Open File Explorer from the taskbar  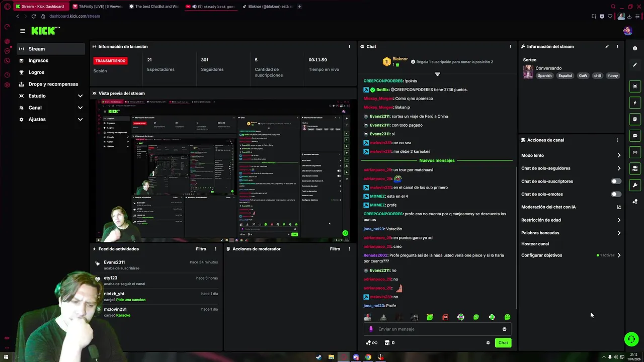(x=331, y=357)
